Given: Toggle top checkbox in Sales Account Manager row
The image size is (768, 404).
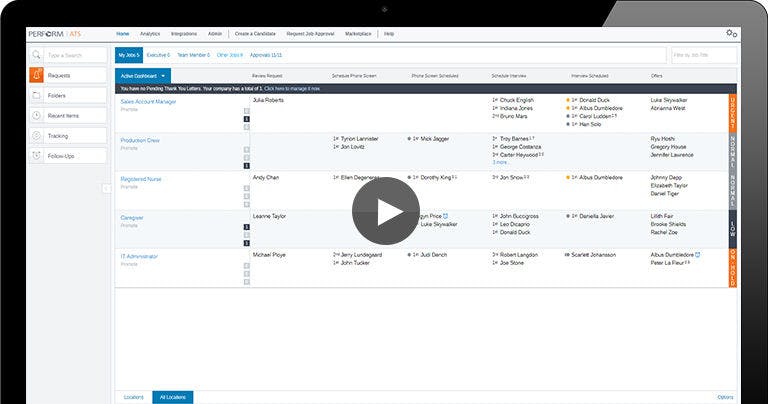Looking at the screenshot, I should tap(246, 111).
